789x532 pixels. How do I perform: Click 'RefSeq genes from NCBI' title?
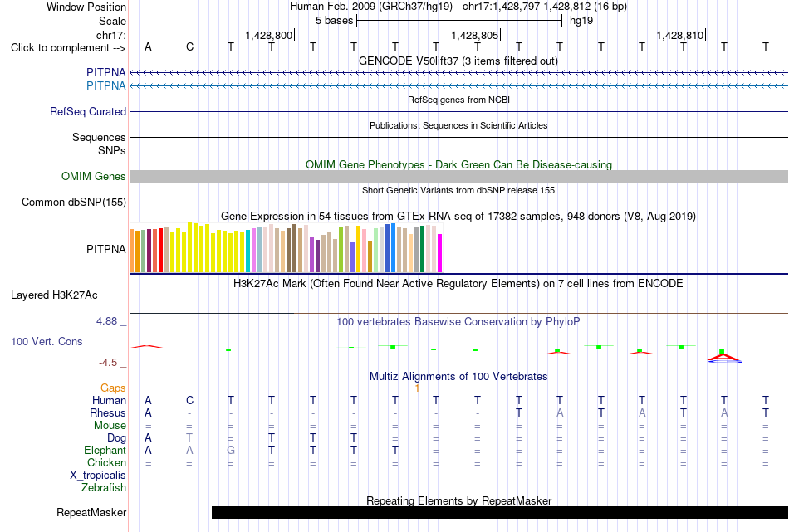[458, 100]
